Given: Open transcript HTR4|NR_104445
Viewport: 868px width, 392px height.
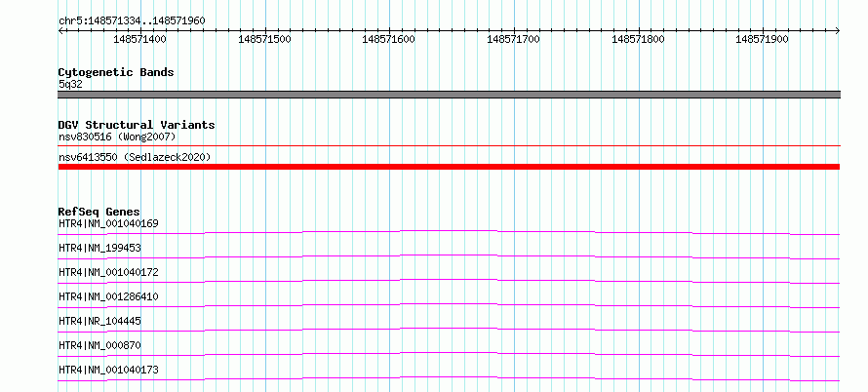Looking at the screenshot, I should (99, 321).
